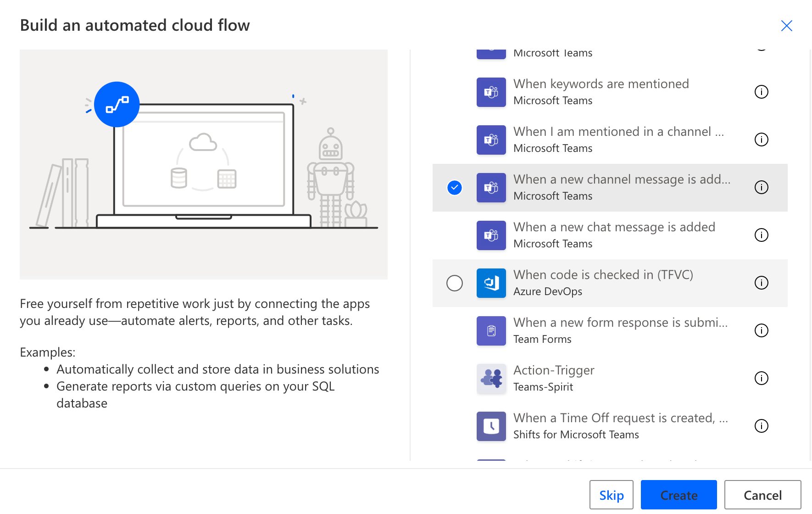Click the Team Forms icon
The height and width of the screenshot is (514, 812).
point(491,331)
